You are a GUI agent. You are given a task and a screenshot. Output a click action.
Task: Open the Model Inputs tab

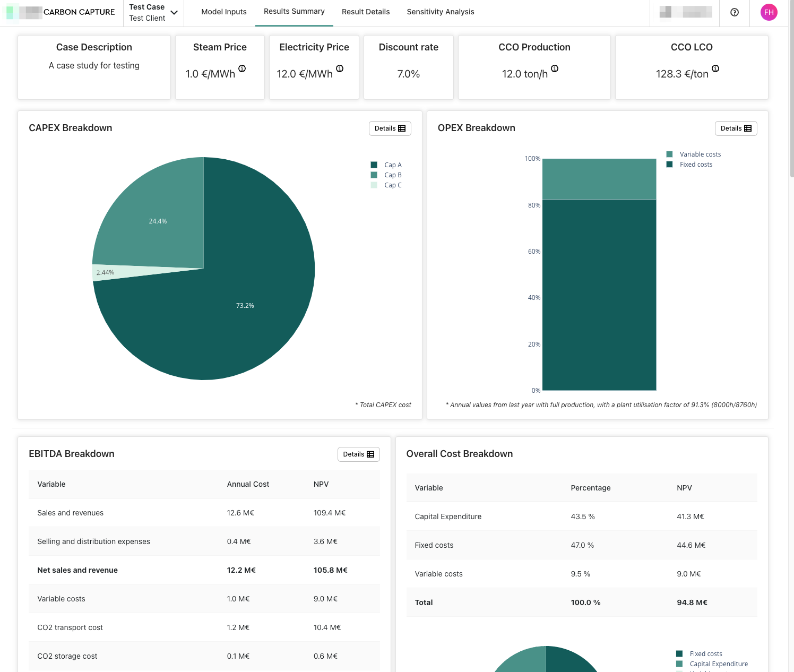pos(224,12)
